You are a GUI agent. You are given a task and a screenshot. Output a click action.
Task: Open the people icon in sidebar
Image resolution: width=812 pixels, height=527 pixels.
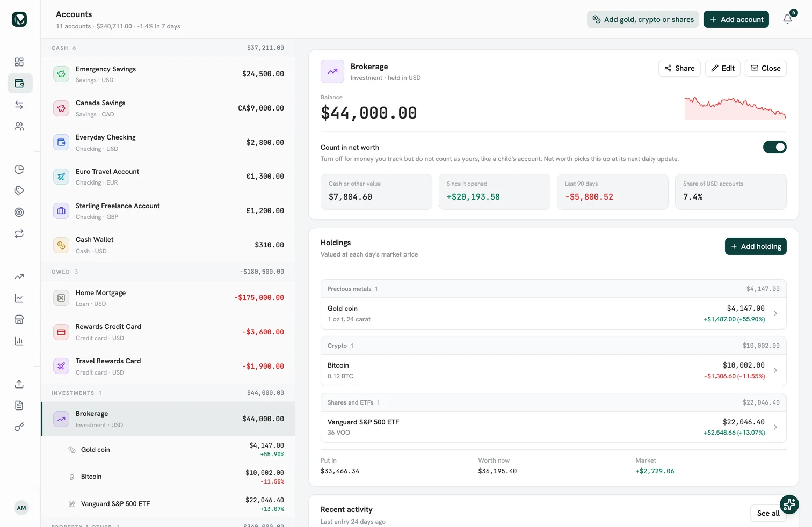(x=19, y=127)
